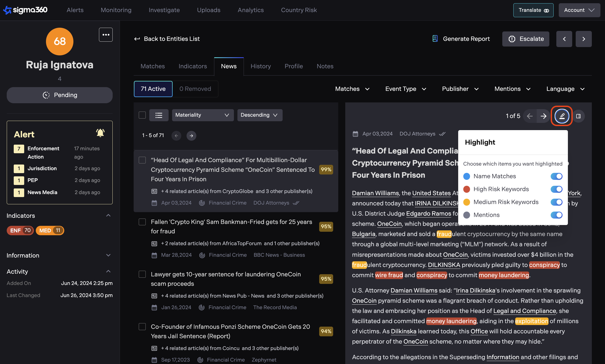Open the Materiality sort dropdown

pos(202,115)
